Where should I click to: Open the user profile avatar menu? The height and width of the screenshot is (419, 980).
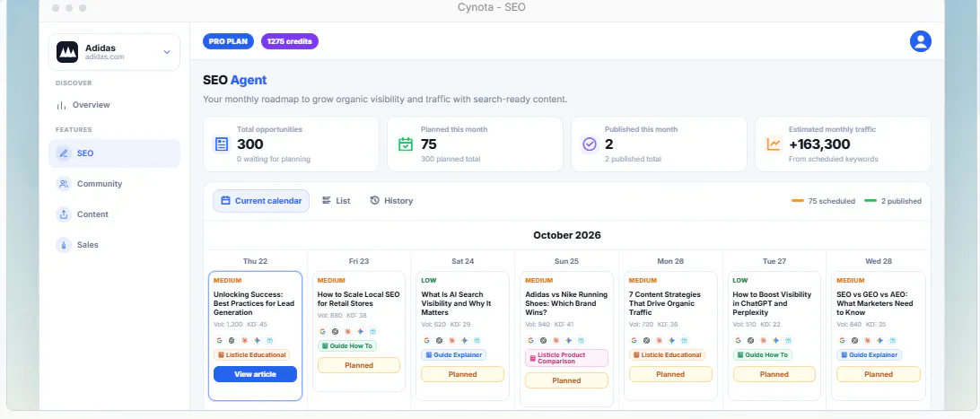[920, 41]
